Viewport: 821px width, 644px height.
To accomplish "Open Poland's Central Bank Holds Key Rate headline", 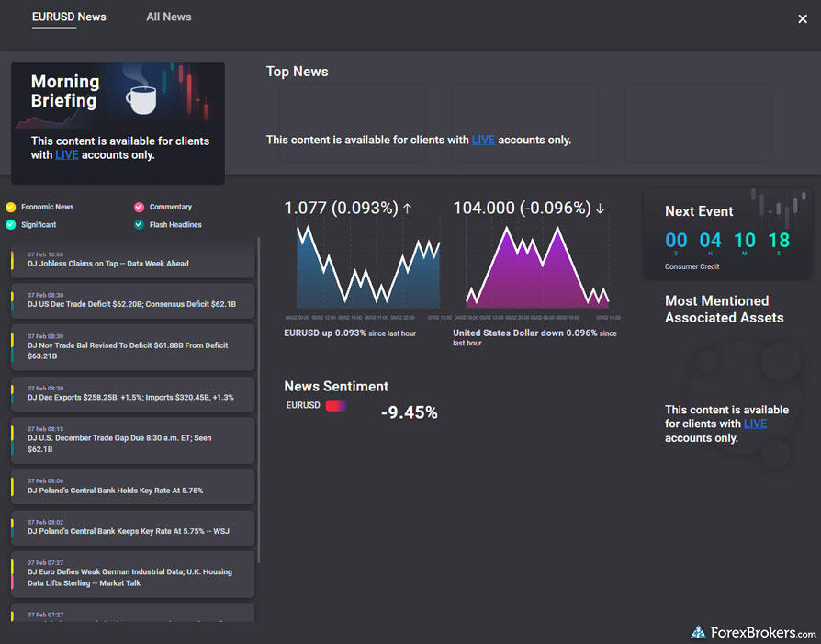I will coord(132,487).
